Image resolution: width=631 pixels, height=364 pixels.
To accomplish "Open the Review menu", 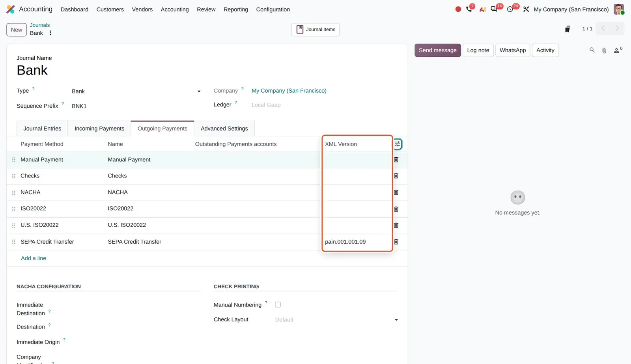I will tap(206, 9).
